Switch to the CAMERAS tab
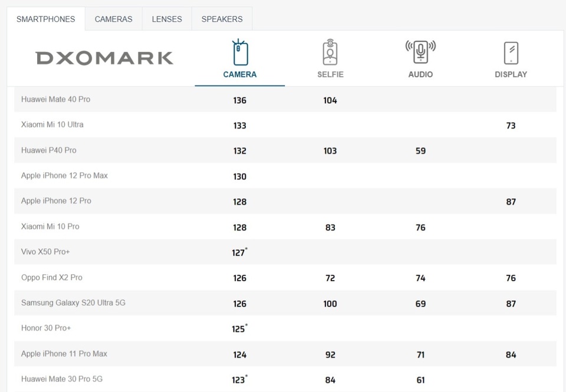This screenshot has width=566, height=392. [x=114, y=19]
